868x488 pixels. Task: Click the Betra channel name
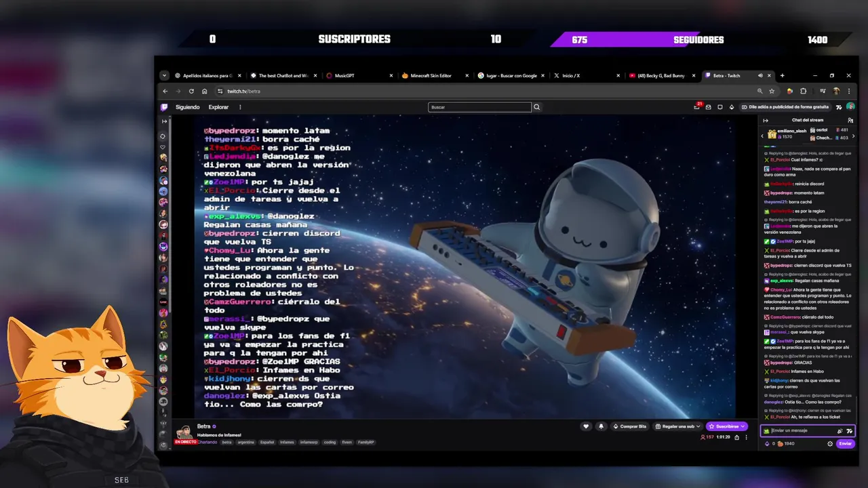[x=203, y=426]
